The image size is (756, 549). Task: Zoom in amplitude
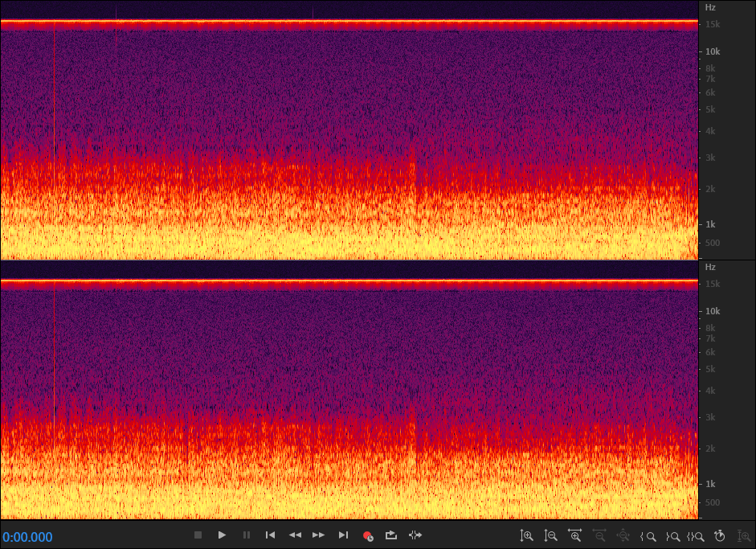526,535
